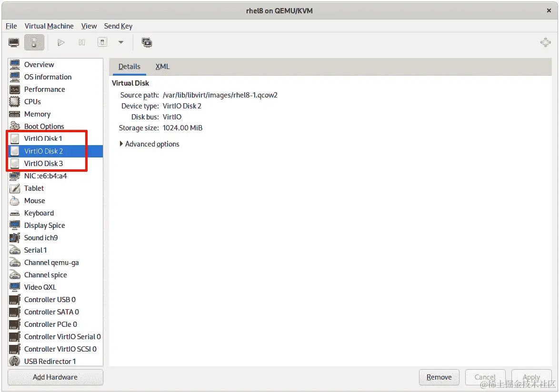The height and width of the screenshot is (392, 559).
Task: Open the manage snapshots icon
Action: tap(147, 43)
